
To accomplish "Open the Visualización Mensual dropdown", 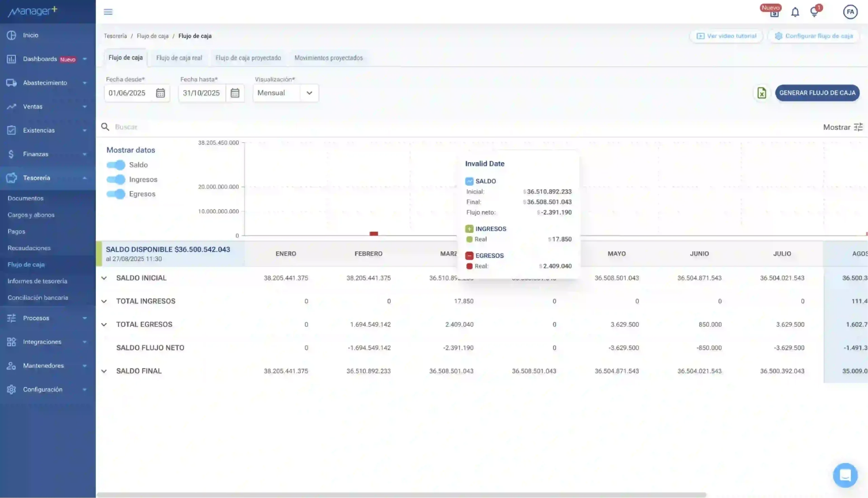I will pos(285,93).
